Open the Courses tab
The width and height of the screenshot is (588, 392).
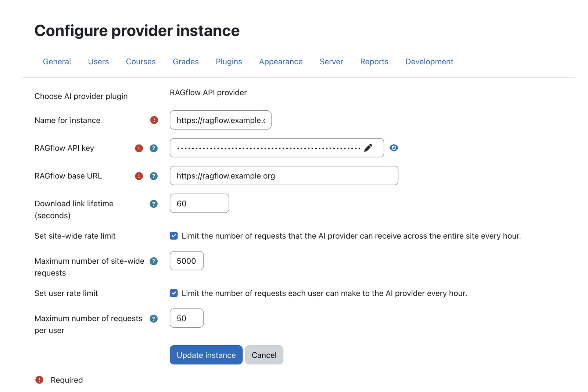coord(141,62)
